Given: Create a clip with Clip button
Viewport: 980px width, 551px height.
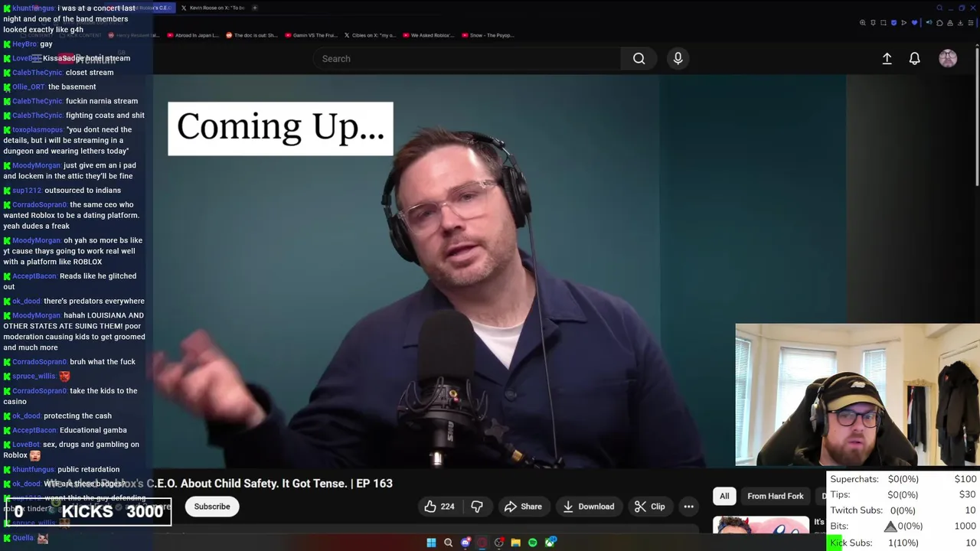Looking at the screenshot, I should point(650,507).
